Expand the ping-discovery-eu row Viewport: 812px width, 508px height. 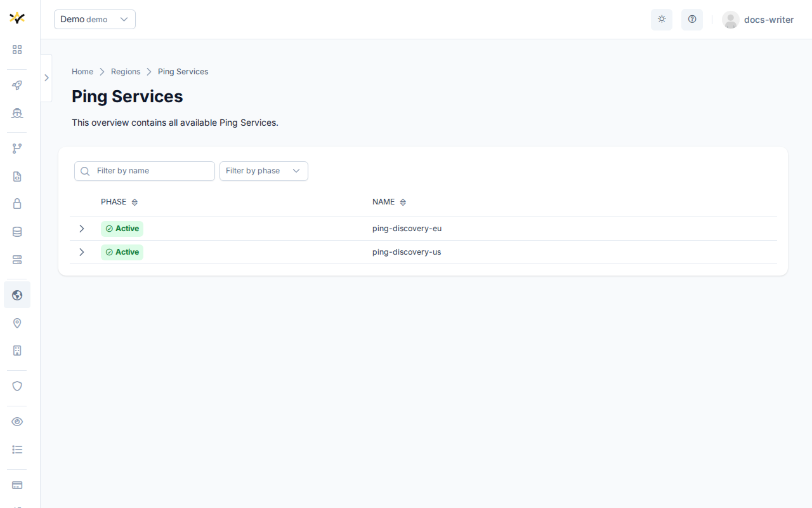[x=81, y=229]
